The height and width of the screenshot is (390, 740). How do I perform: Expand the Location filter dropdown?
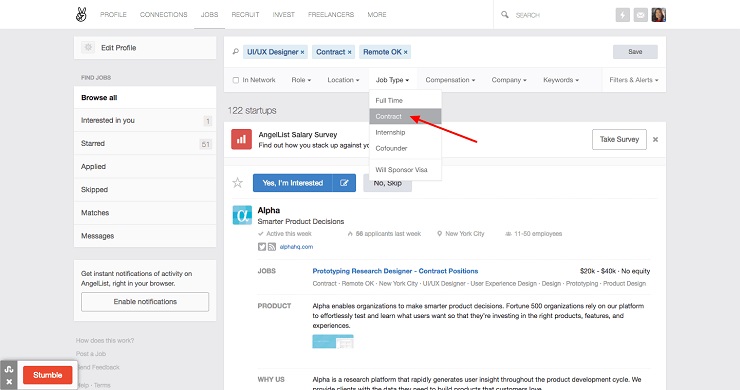click(x=343, y=80)
